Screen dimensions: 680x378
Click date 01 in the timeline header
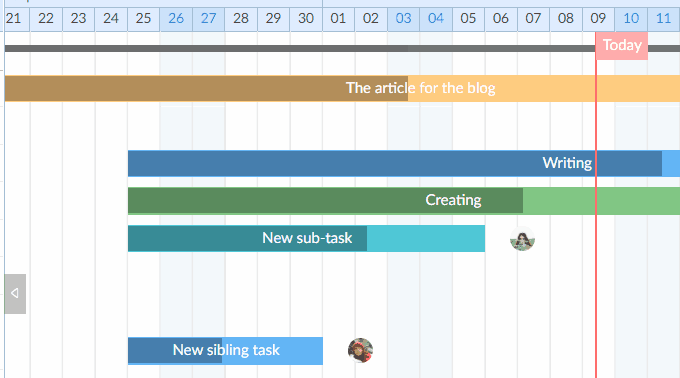(x=339, y=19)
